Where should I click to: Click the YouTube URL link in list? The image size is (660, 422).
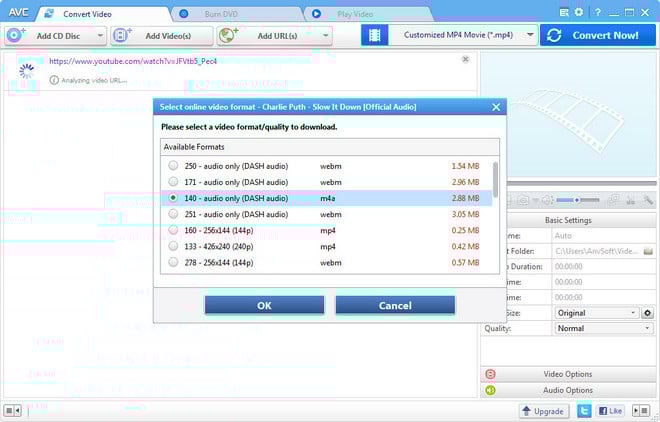pos(133,61)
